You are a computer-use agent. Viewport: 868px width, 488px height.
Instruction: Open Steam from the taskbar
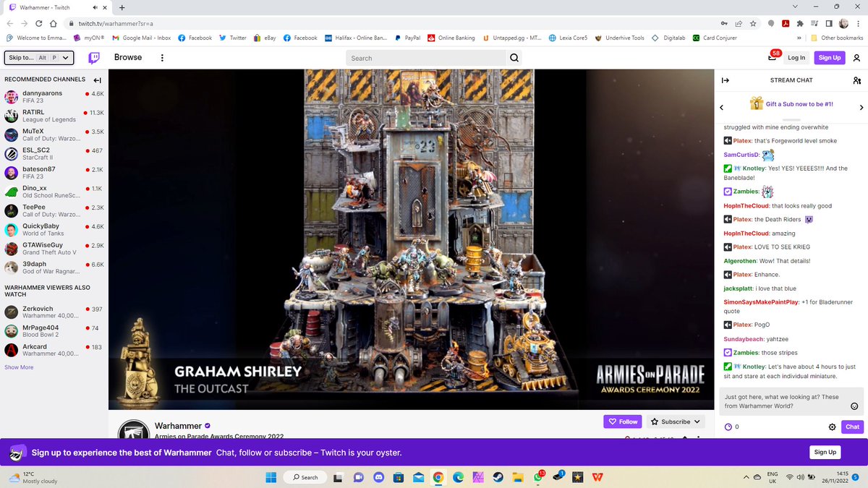pyautogui.click(x=499, y=477)
